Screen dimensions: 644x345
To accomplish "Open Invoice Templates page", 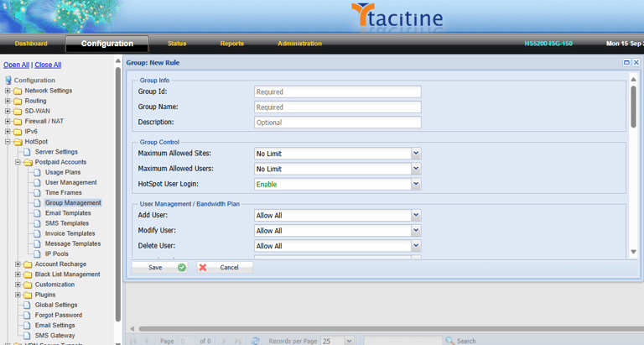I will (70, 233).
